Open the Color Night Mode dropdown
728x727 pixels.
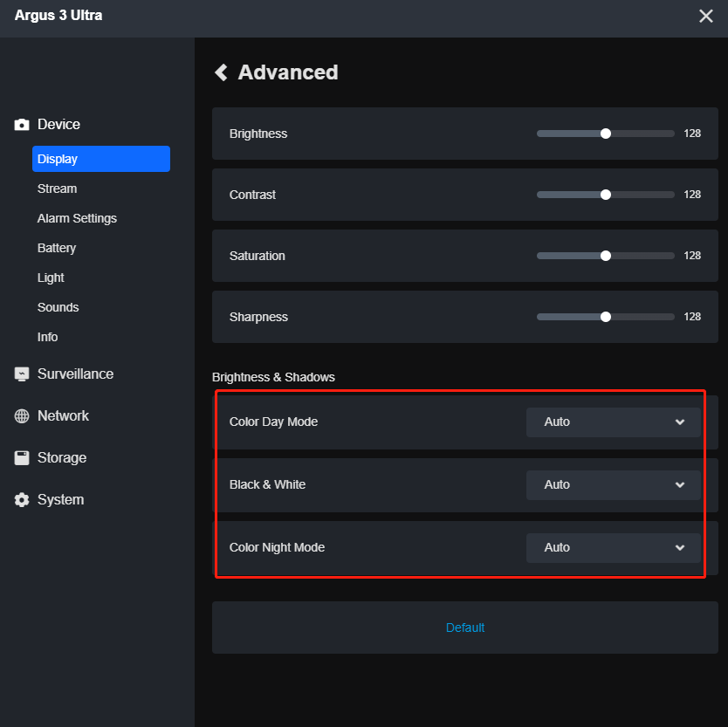614,548
